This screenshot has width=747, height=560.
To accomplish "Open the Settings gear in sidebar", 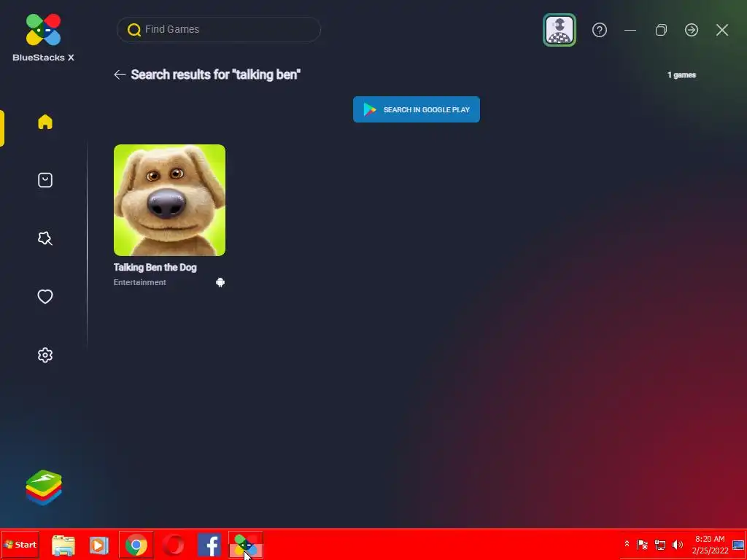I will [45, 355].
